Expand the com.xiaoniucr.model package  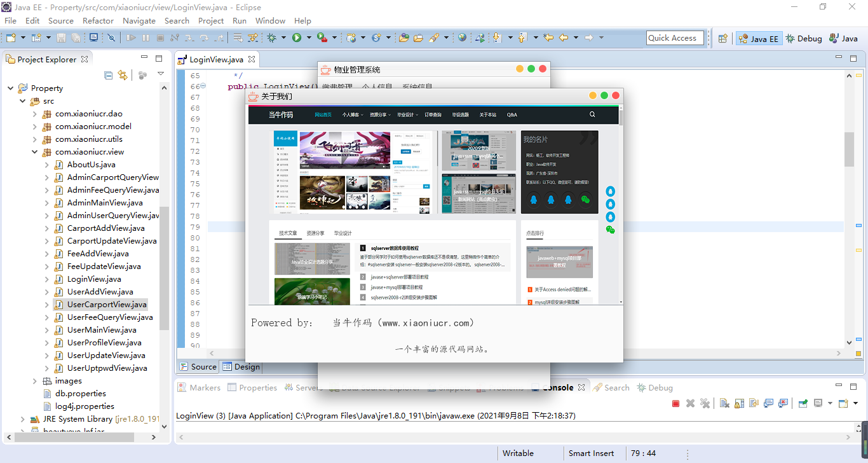point(35,127)
